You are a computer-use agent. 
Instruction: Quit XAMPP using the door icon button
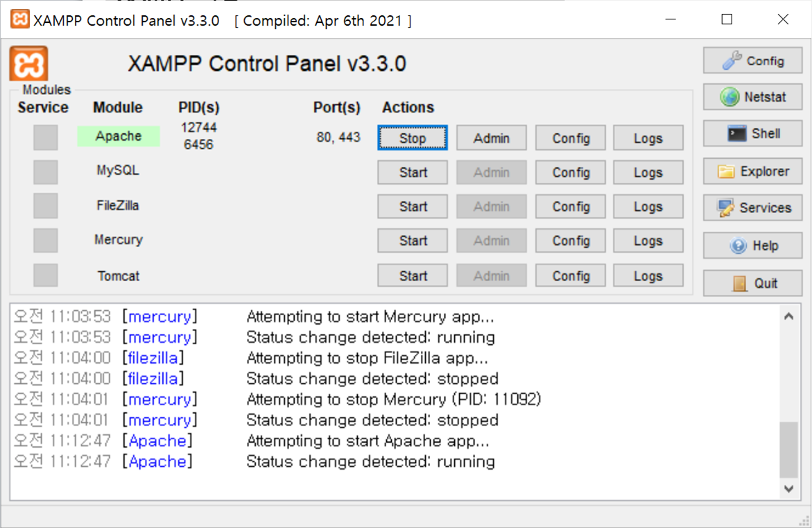tap(752, 284)
